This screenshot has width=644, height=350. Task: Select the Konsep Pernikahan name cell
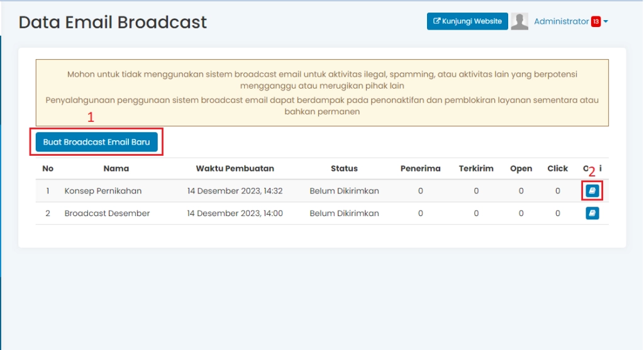click(x=103, y=191)
